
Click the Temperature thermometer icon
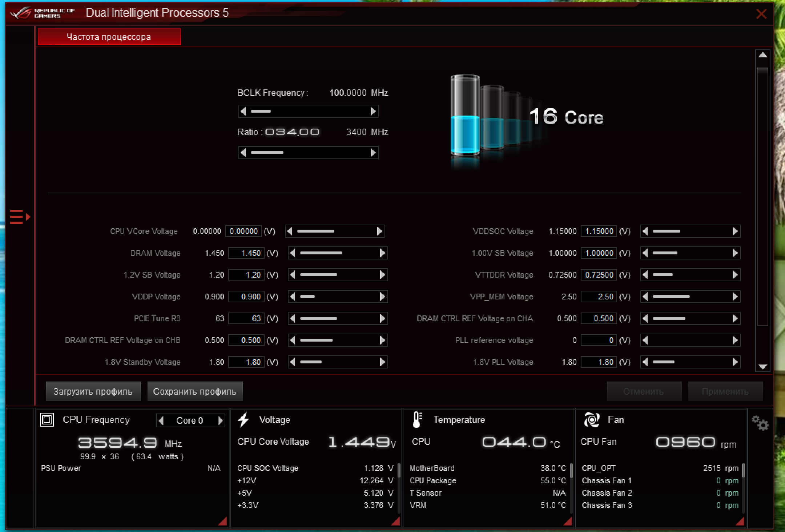click(417, 420)
